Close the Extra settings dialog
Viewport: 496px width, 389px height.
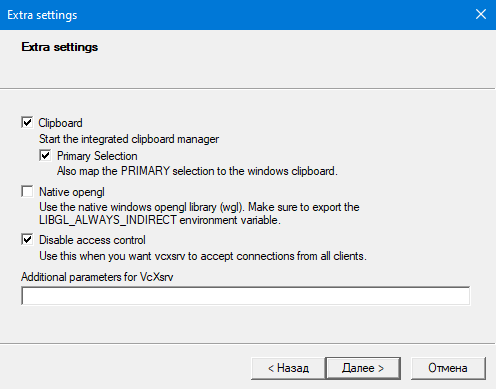[481, 14]
